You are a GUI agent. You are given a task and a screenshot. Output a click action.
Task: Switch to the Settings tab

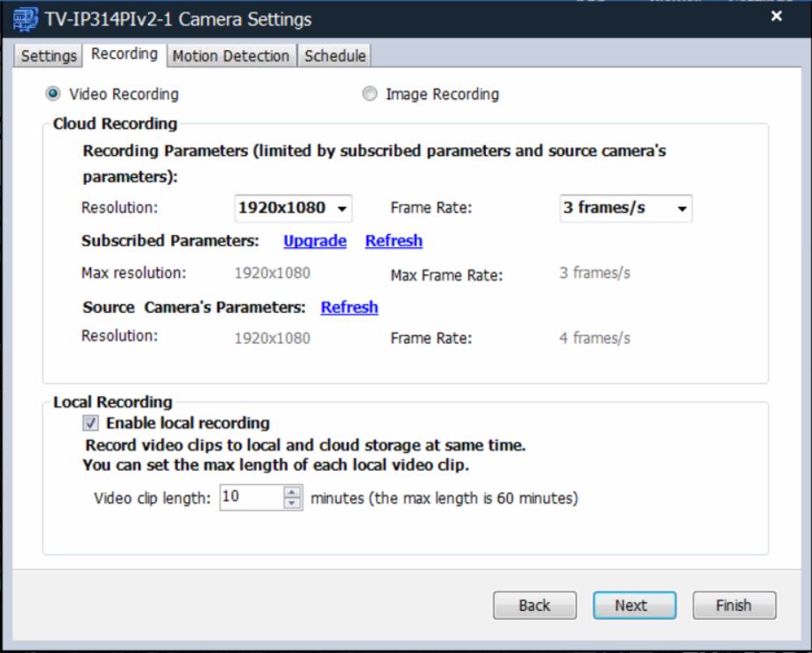tap(49, 55)
